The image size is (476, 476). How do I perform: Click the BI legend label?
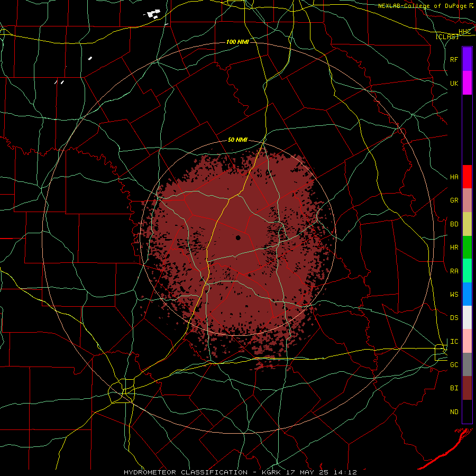[x=454, y=388]
